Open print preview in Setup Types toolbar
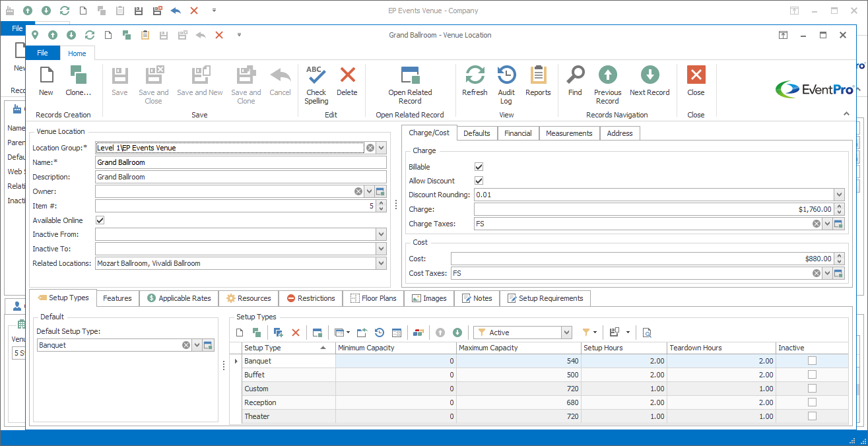The image size is (868, 446). coord(647,333)
